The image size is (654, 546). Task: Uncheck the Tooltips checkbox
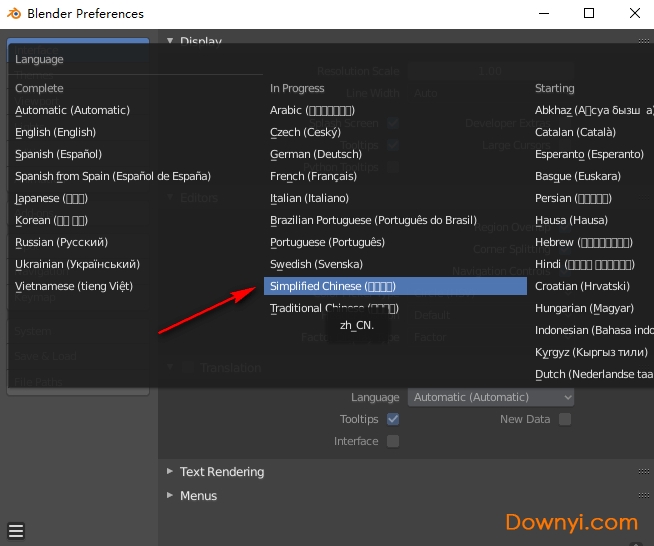(x=393, y=419)
